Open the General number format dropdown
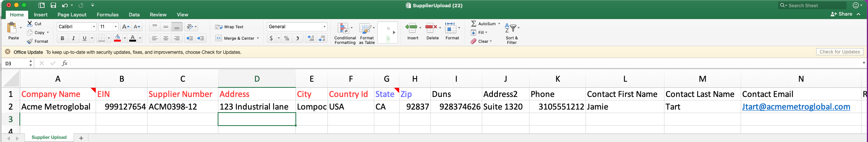This screenshot has width=868, height=142. [324, 27]
